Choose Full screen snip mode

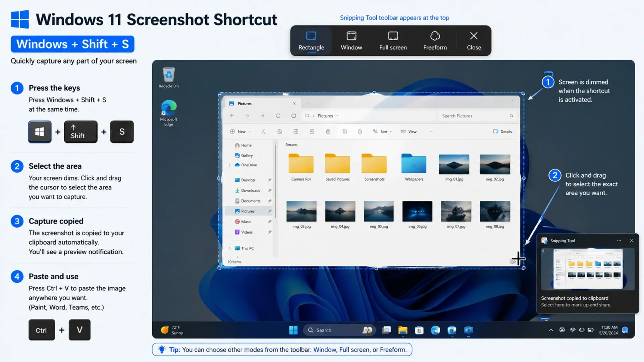coord(393,41)
